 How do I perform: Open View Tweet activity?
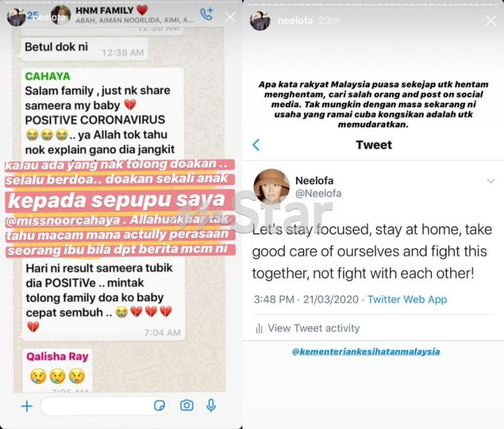(x=314, y=328)
